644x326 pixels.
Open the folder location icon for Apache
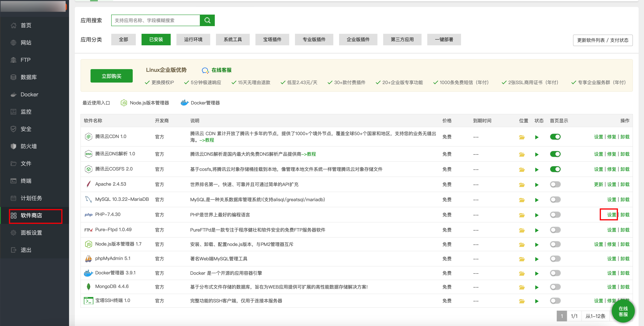point(521,185)
